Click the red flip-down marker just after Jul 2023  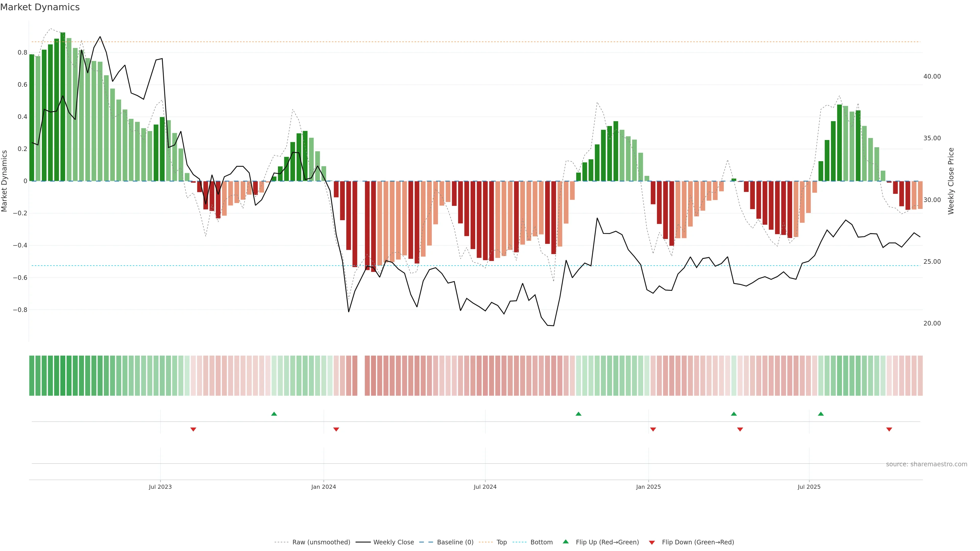click(193, 429)
